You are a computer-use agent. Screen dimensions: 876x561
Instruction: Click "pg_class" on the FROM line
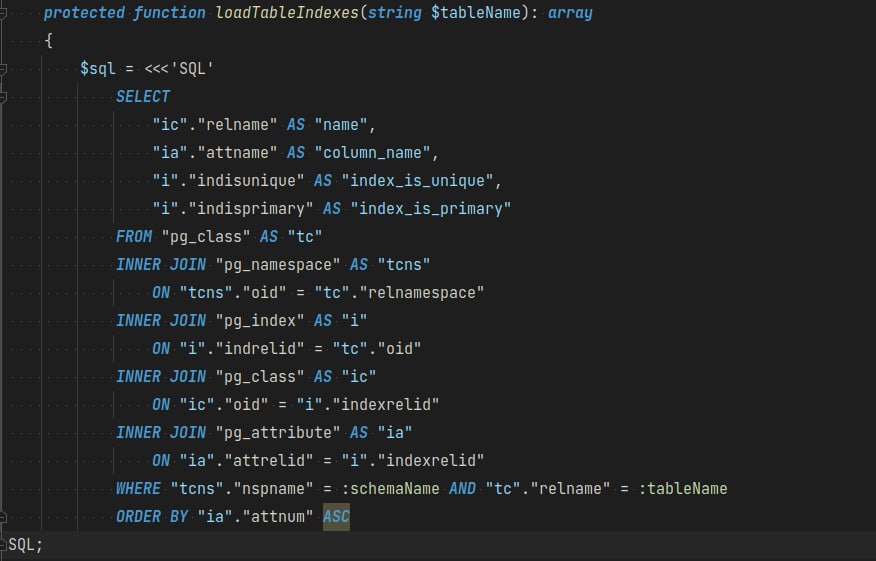206,236
